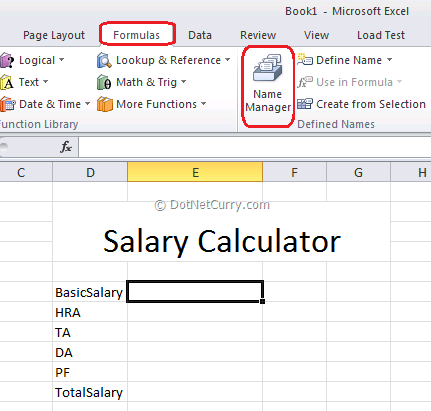Click the Math & Trig label

point(146,82)
